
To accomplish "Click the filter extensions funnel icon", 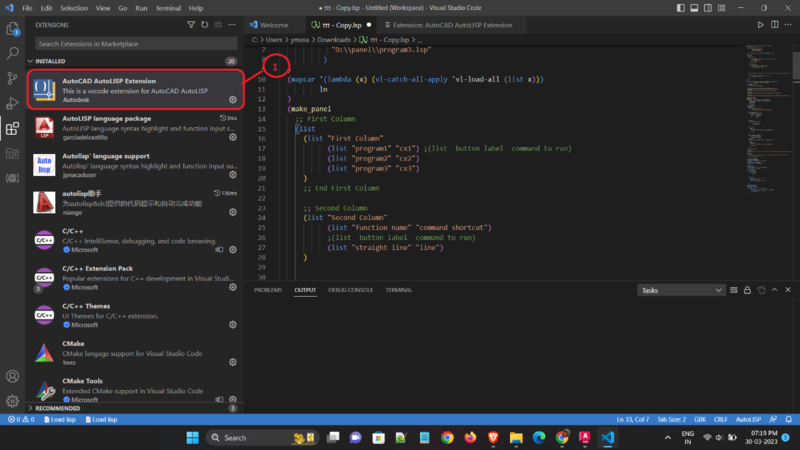I will [191, 23].
